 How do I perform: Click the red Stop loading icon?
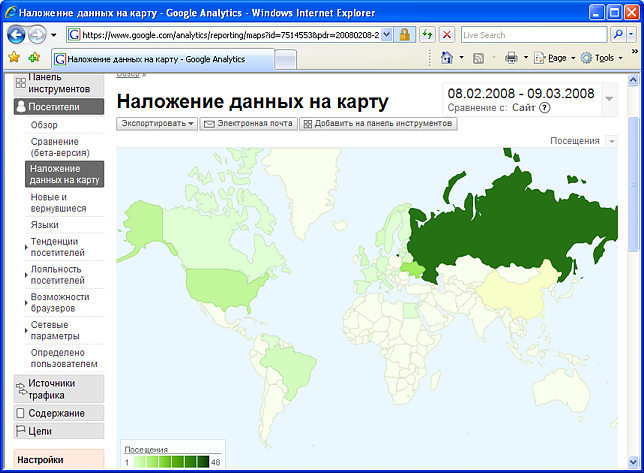(x=447, y=35)
